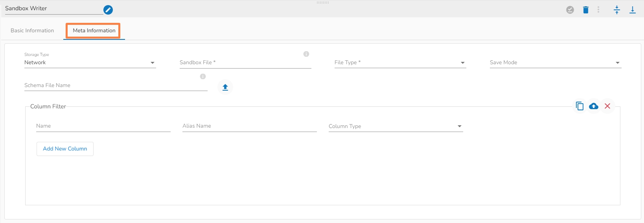
Task: Expand the Column Type dropdown
Action: pos(396,126)
